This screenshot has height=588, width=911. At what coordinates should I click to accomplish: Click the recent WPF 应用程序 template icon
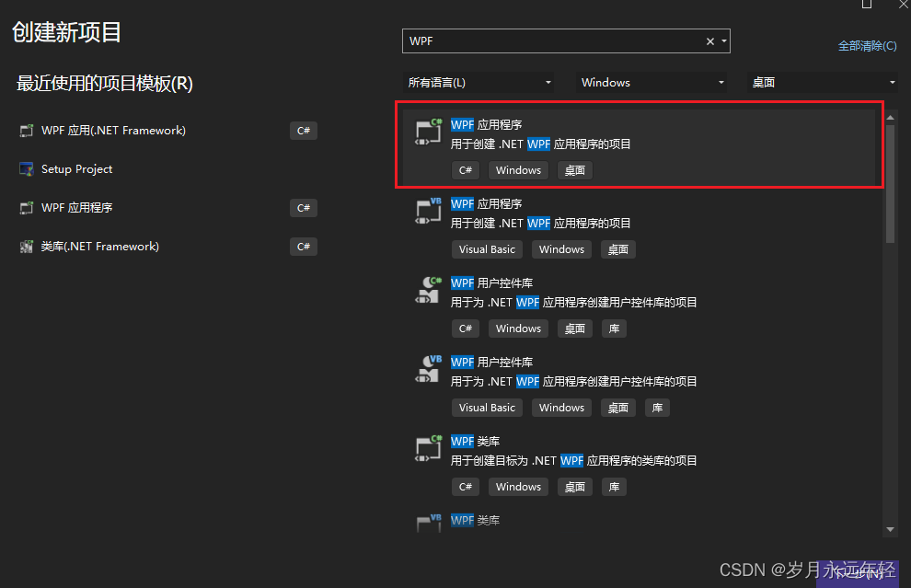coord(26,208)
